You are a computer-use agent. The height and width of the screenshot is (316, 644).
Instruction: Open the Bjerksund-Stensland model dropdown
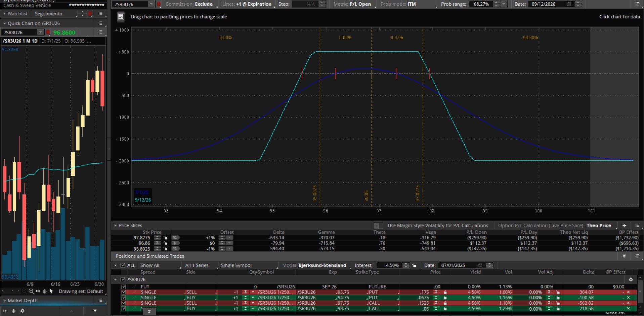click(x=322, y=265)
